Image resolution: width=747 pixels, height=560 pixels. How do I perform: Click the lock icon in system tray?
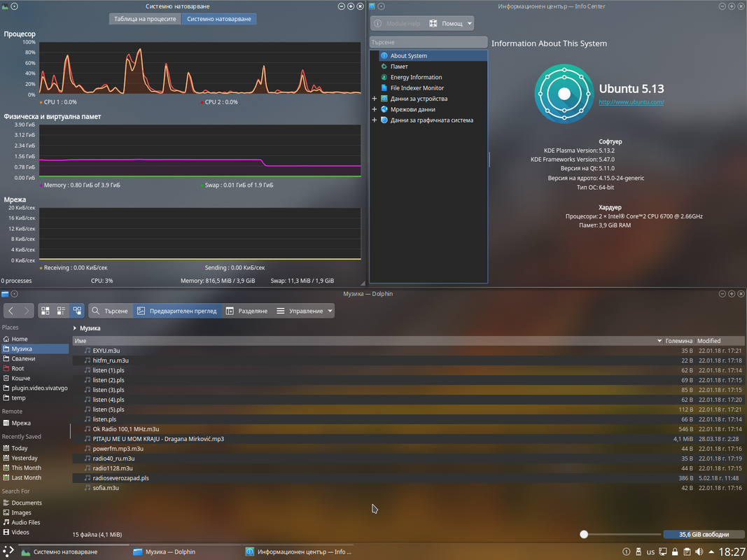click(675, 552)
